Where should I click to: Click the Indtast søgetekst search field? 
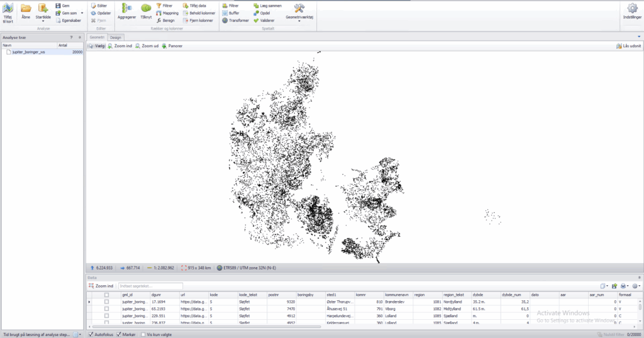pyautogui.click(x=150, y=286)
